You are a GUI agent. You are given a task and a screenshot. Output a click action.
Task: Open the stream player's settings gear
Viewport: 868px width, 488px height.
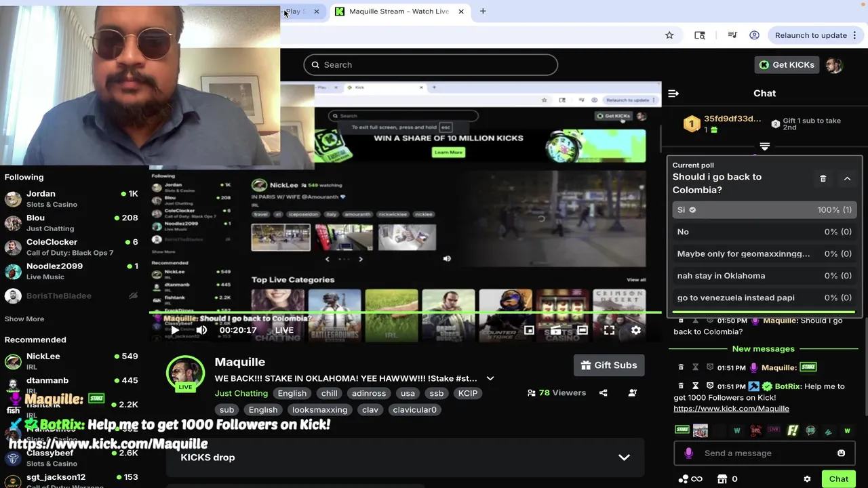coord(635,330)
